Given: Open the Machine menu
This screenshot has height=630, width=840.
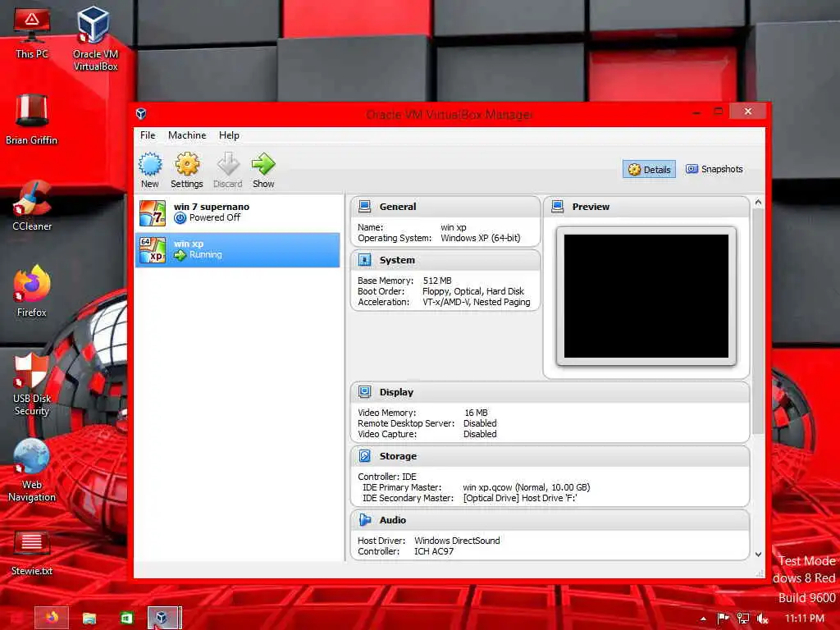Looking at the screenshot, I should tap(187, 135).
